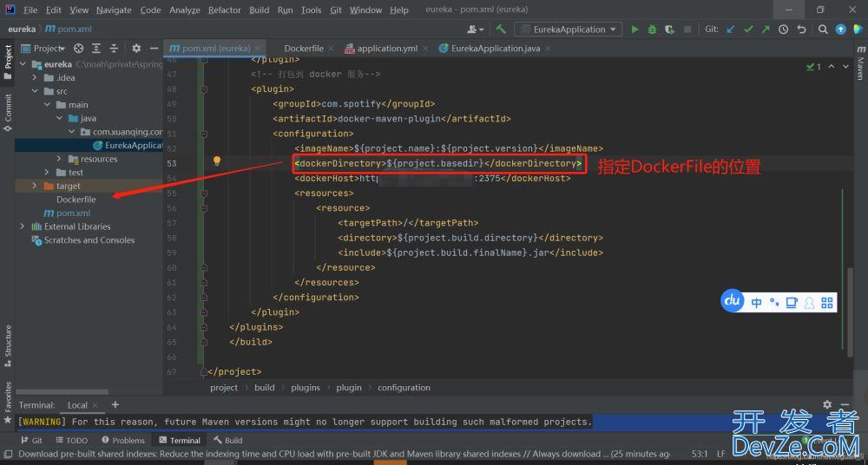The width and height of the screenshot is (868, 465).
Task: Collapse the eureka root folder
Action: click(x=23, y=64)
